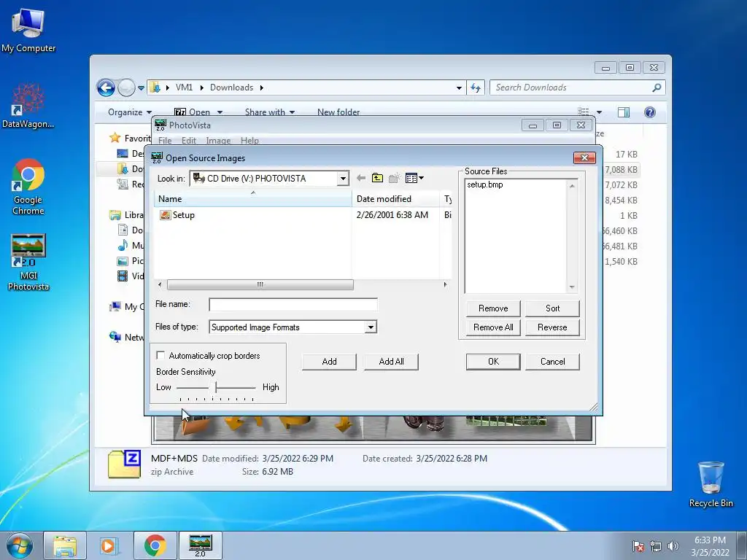Image resolution: width=747 pixels, height=560 pixels.
Task: Open Explorer Organize dropdown
Action: tap(130, 112)
